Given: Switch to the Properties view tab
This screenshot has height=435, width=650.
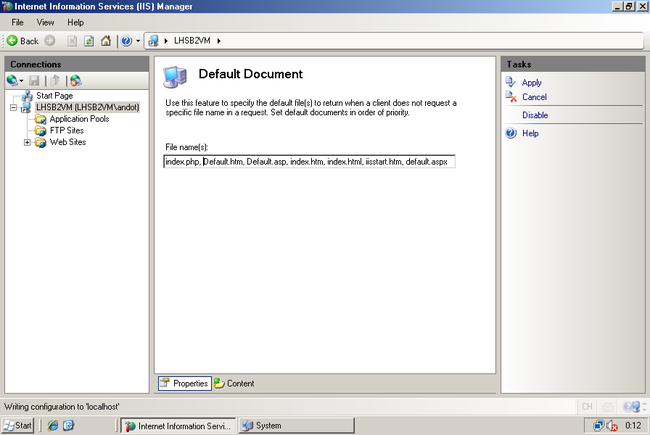Looking at the screenshot, I should point(184,384).
